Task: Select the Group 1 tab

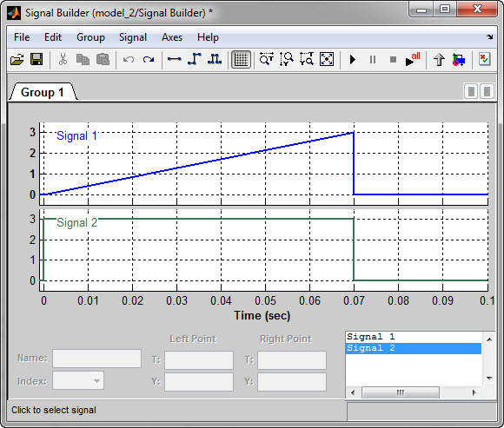Action: coord(43,92)
